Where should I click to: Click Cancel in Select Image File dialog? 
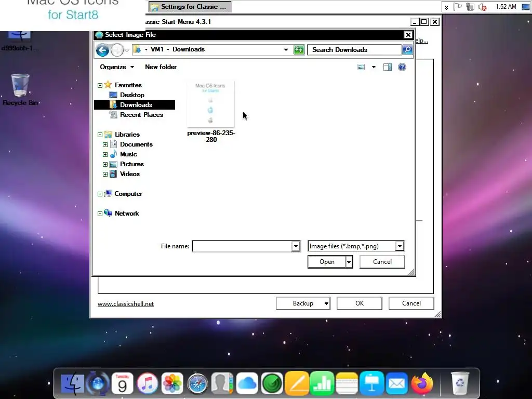tap(382, 262)
